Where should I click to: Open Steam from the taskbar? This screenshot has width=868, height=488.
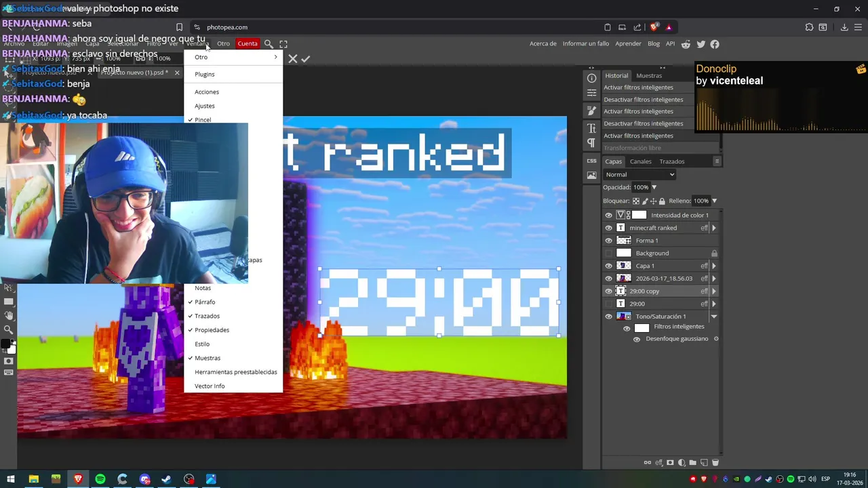coord(166,479)
